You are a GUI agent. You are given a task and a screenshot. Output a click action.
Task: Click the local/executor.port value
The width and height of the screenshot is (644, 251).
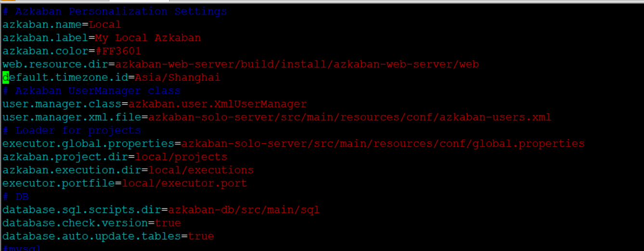point(184,183)
